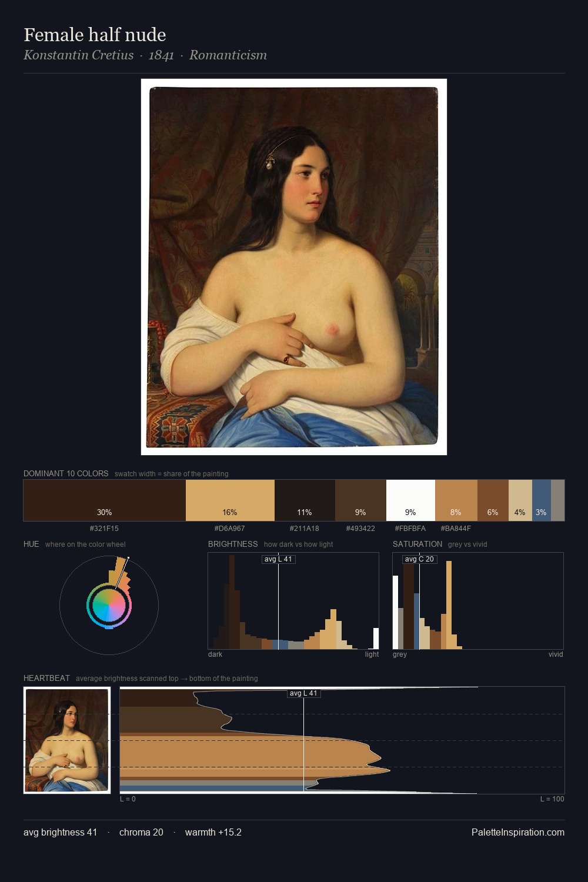This screenshot has height=882, width=588.
Task: Click the hex code '#BA844F'
Action: pyautogui.click(x=456, y=529)
